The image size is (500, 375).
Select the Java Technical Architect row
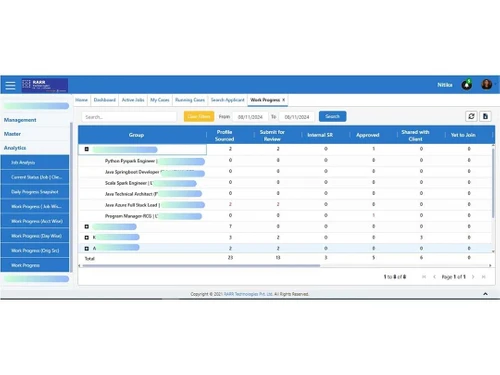coord(286,193)
